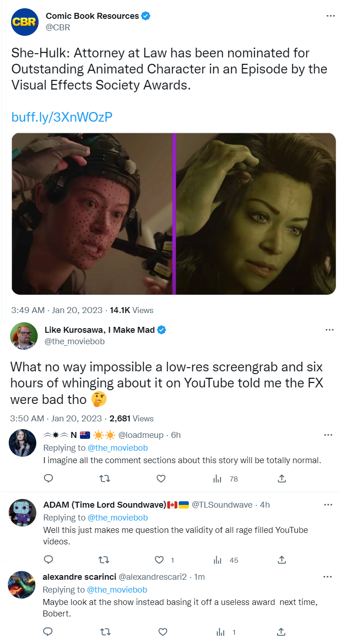
Task: Retweet loadmeup's reply
Action: coord(105,479)
